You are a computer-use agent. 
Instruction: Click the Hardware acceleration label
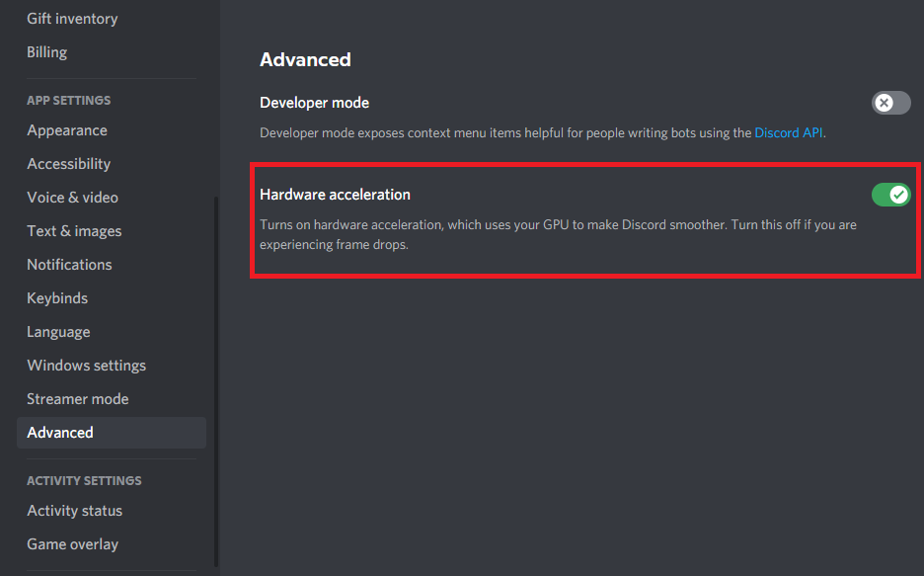[x=335, y=195]
